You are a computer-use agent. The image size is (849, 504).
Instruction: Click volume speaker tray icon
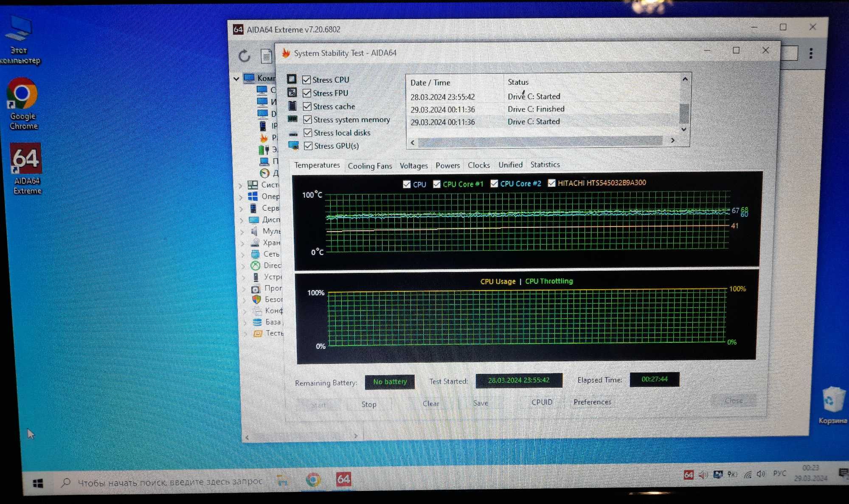pos(761,474)
